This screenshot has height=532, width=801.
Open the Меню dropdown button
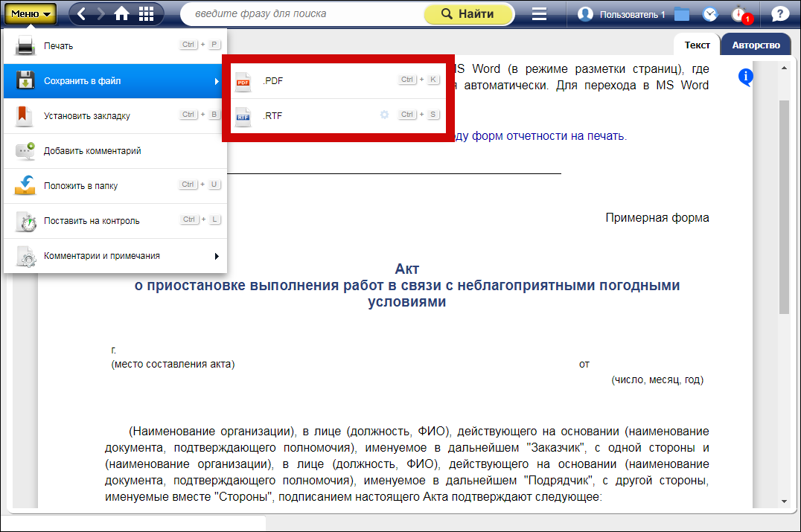pyautogui.click(x=33, y=14)
